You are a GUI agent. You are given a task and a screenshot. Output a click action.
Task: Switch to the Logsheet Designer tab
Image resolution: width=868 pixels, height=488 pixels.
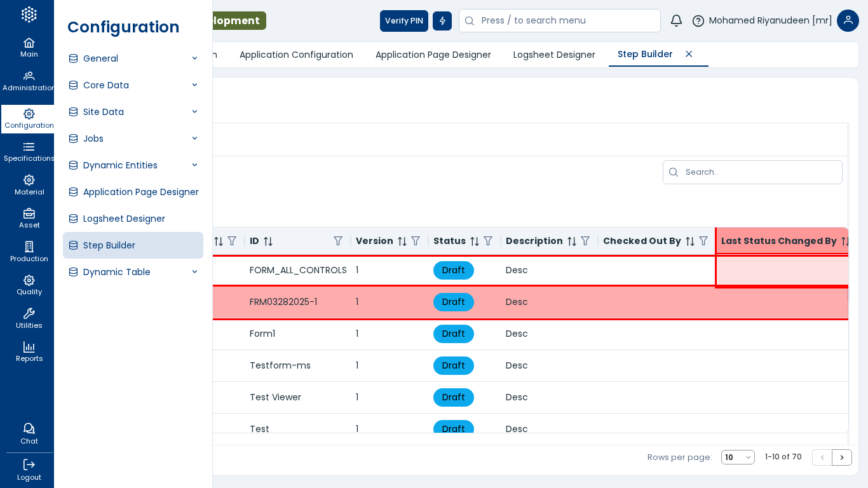(554, 55)
